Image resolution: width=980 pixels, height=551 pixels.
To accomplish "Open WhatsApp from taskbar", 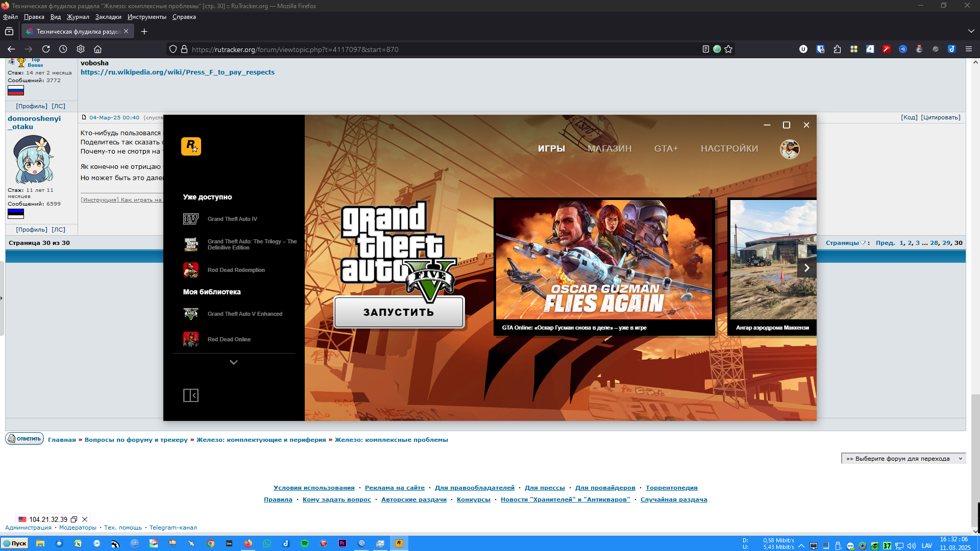I will (267, 544).
